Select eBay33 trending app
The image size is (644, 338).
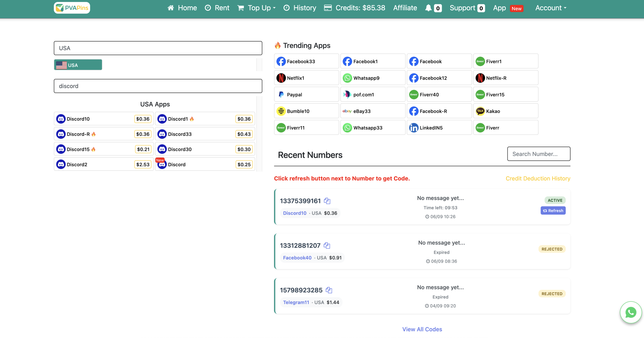coord(373,111)
